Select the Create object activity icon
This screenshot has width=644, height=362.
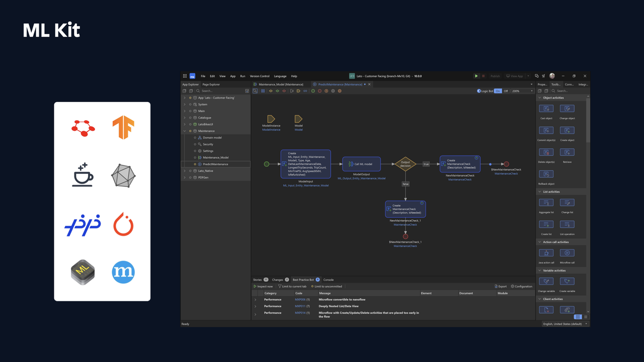point(567,130)
